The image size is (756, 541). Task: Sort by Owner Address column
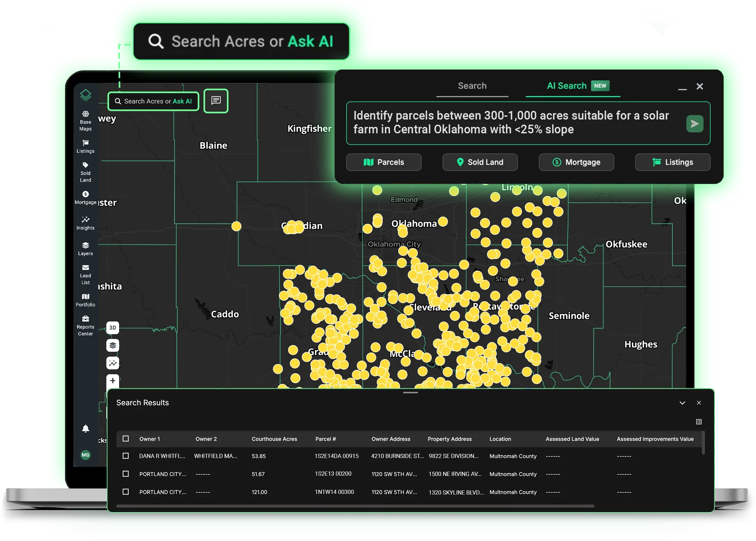coord(391,439)
